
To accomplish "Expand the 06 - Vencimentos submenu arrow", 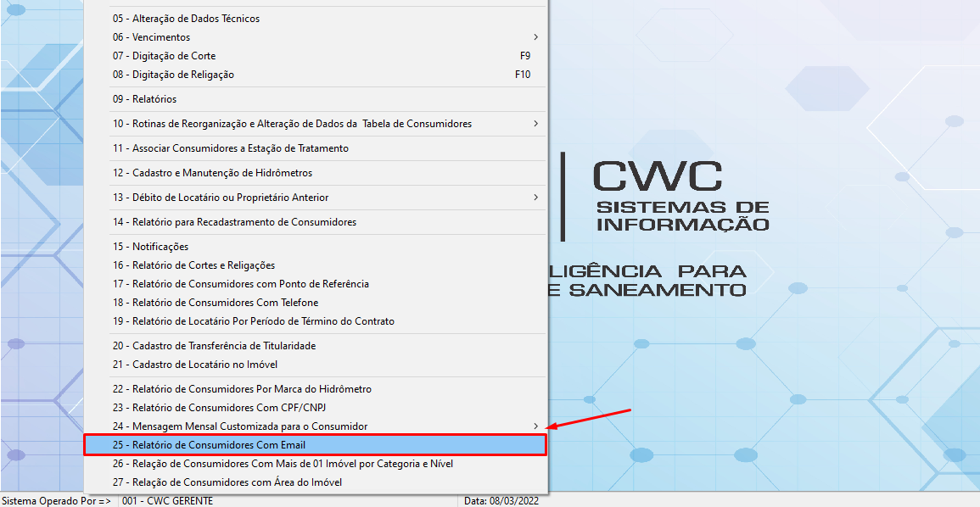I will 535,37.
